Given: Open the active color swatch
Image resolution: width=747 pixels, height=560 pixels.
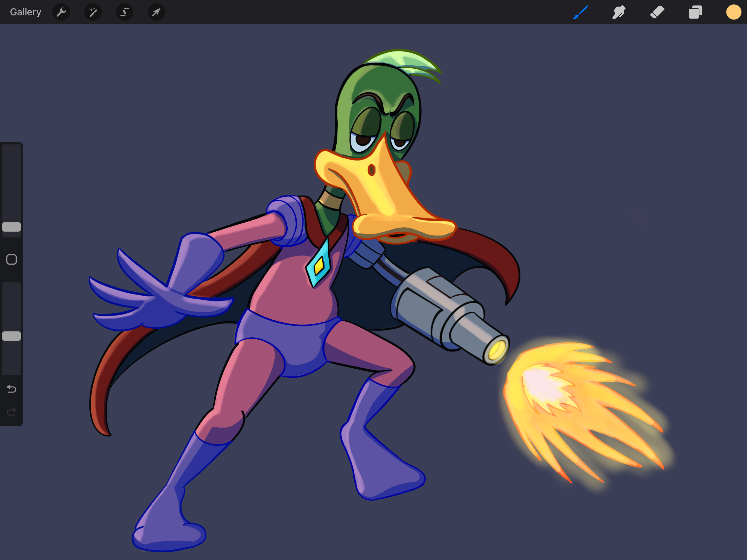Looking at the screenshot, I should click(734, 12).
